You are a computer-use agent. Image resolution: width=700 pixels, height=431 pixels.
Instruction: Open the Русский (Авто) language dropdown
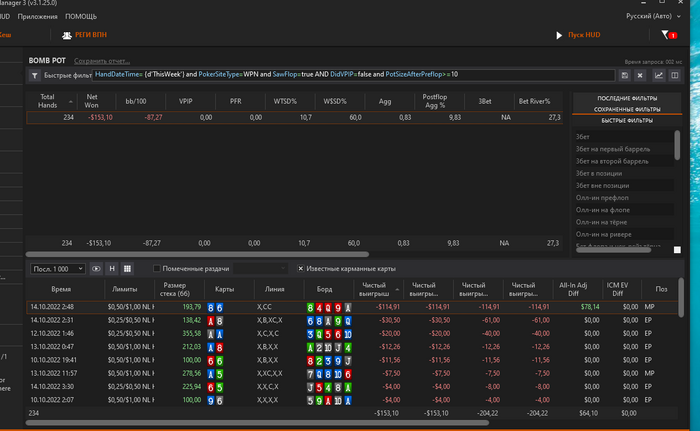pos(654,16)
